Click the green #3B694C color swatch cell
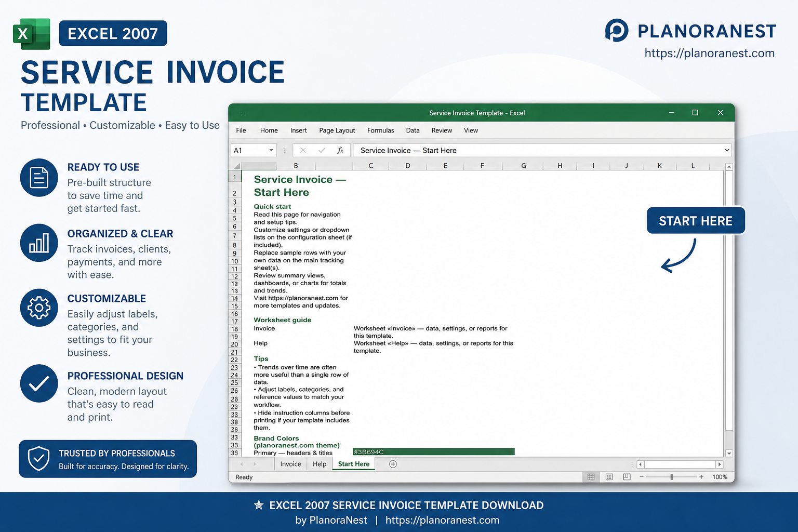Screen dimensions: 798x532 point(434,452)
